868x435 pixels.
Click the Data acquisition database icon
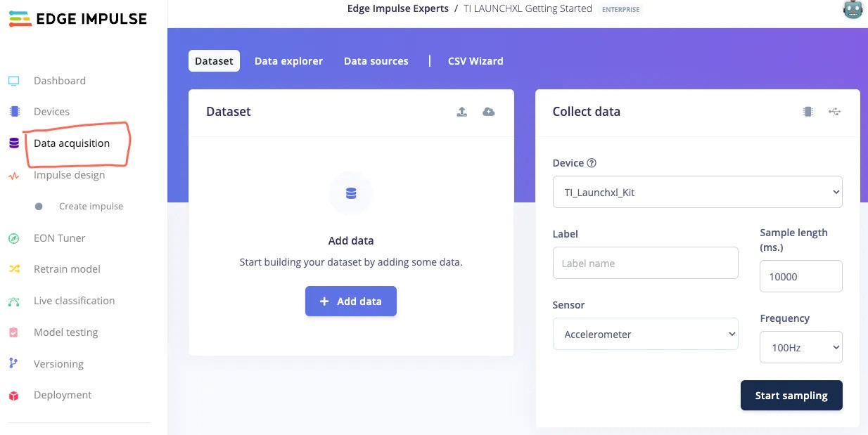14,143
